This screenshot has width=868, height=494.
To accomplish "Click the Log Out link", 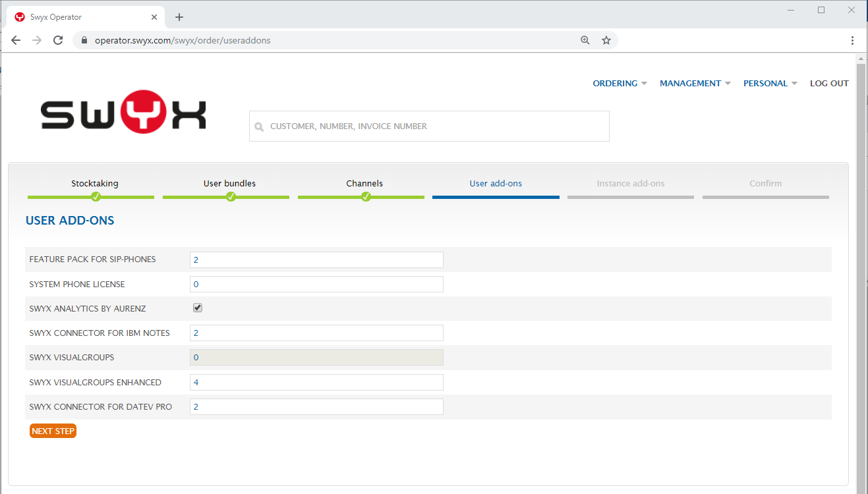I will [829, 83].
